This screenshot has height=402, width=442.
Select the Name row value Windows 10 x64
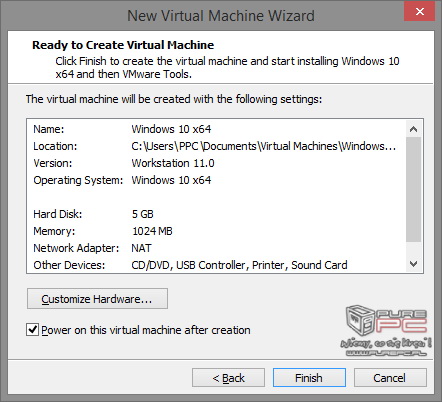pyautogui.click(x=171, y=129)
